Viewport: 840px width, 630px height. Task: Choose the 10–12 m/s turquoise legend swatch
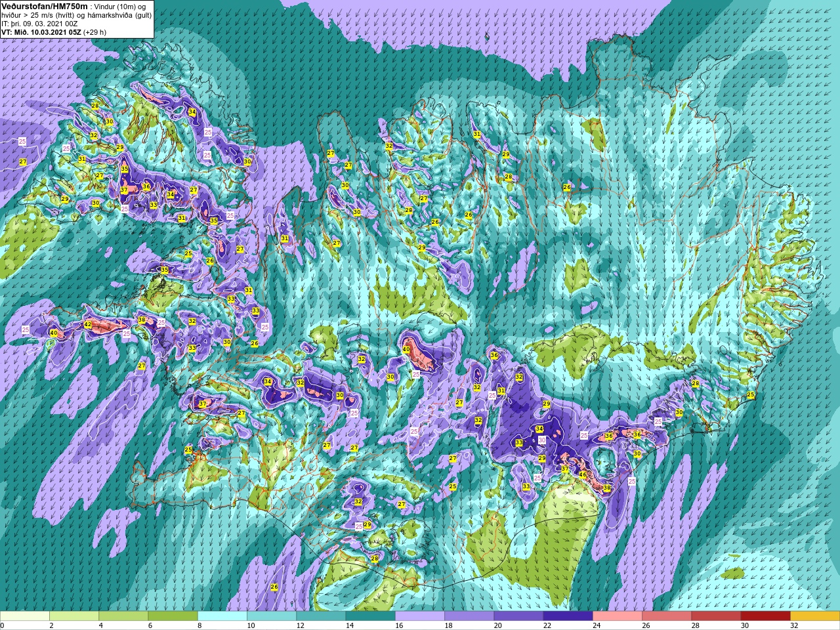[272, 616]
